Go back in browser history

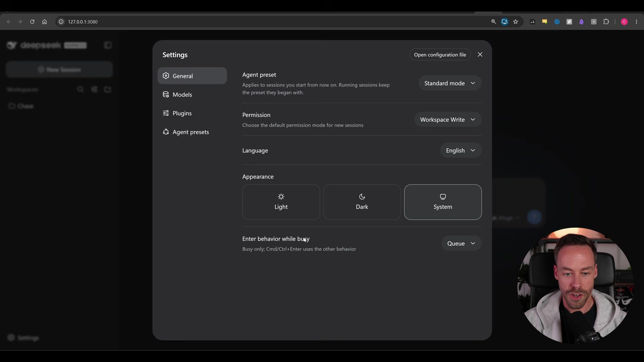[9, 22]
